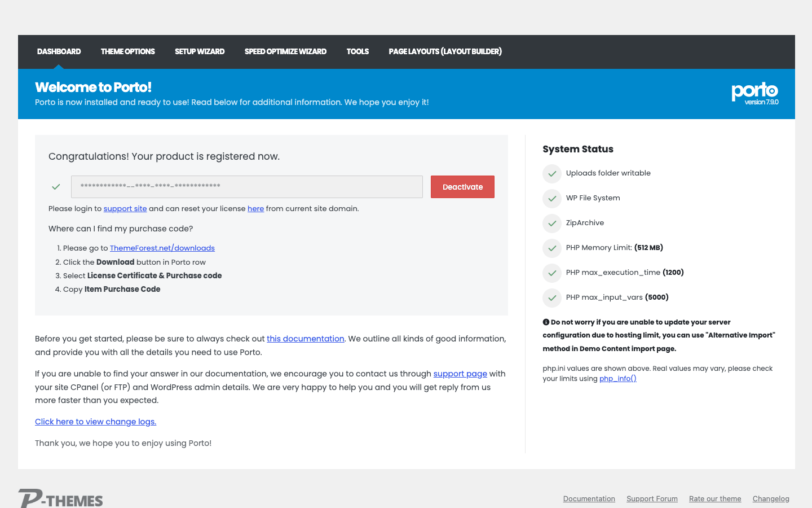Click the 'System Status' heading
The image size is (812, 508).
(578, 149)
